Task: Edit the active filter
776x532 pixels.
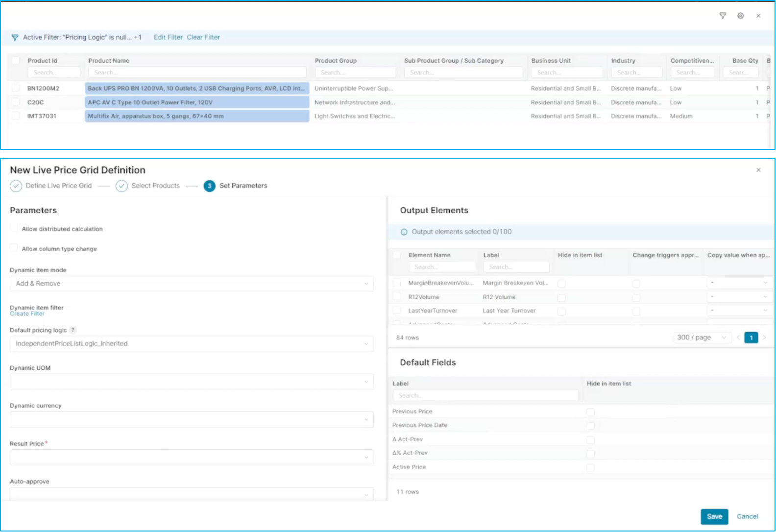Action: click(x=168, y=37)
